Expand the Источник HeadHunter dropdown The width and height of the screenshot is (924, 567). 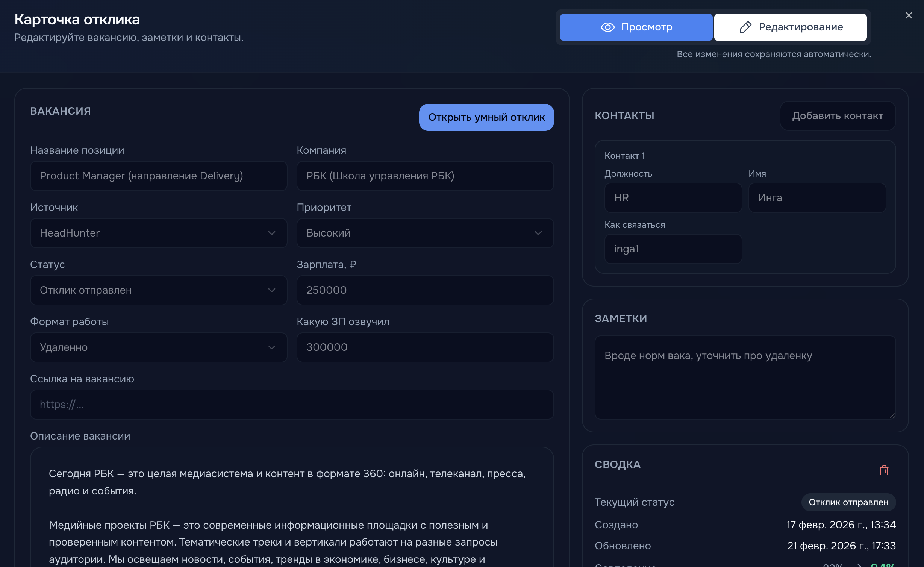click(158, 233)
